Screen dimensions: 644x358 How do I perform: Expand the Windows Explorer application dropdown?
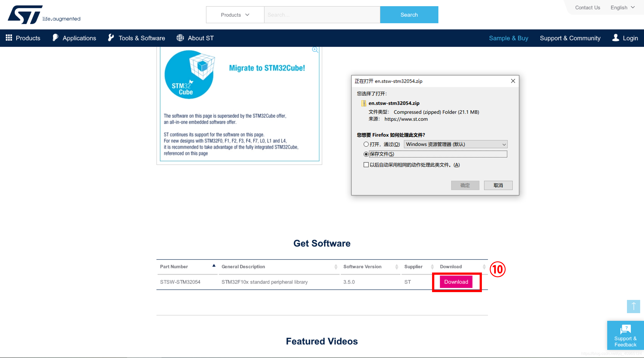[456, 144]
